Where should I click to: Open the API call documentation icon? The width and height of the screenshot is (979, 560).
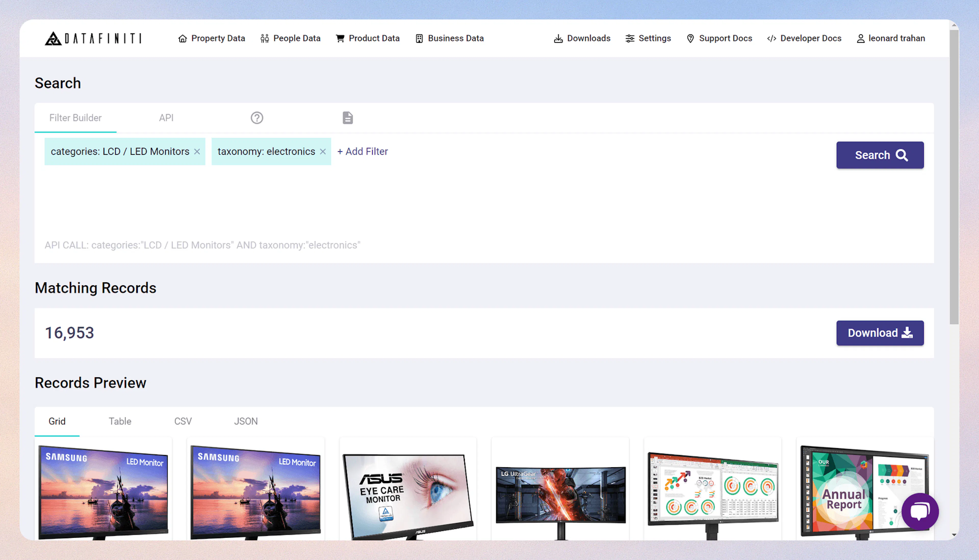pyautogui.click(x=347, y=118)
